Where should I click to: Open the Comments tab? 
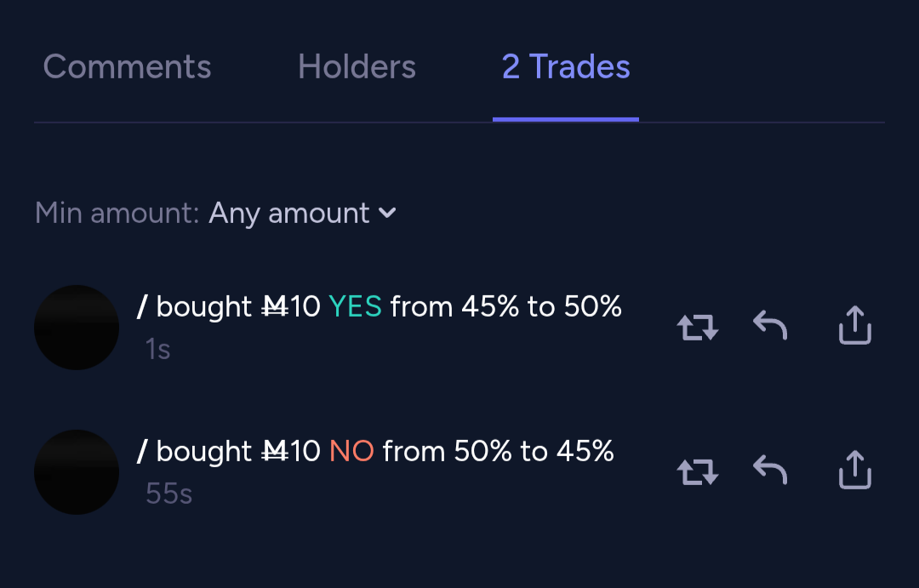pos(127,66)
